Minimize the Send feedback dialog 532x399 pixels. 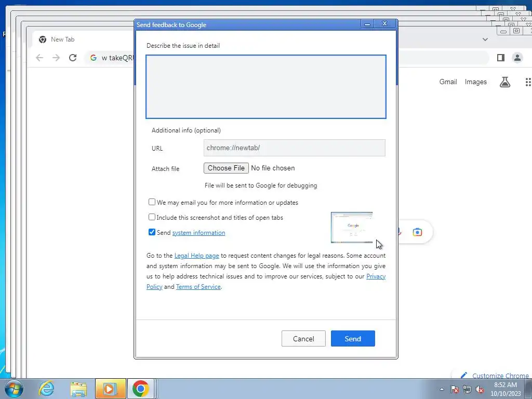367,24
